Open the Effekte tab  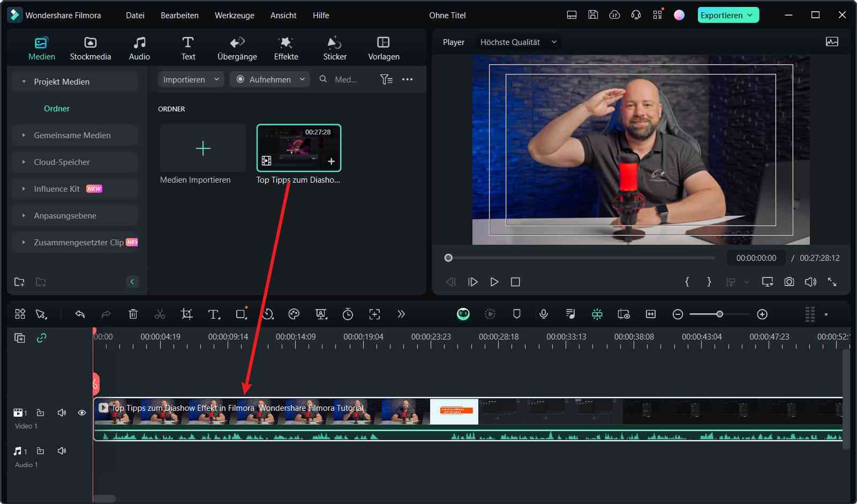[x=286, y=48]
